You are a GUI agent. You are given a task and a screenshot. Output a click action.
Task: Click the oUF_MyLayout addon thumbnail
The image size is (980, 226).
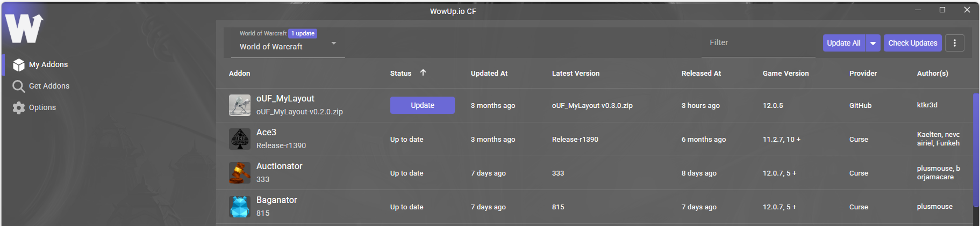(x=240, y=105)
